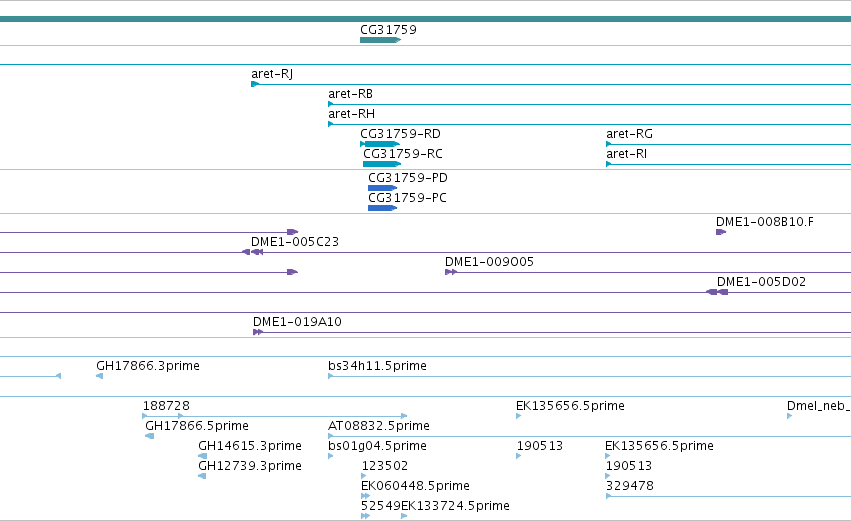Viewport: 851px width, 521px height.
Task: Select the aret-RG transcript label
Action: [x=629, y=134]
